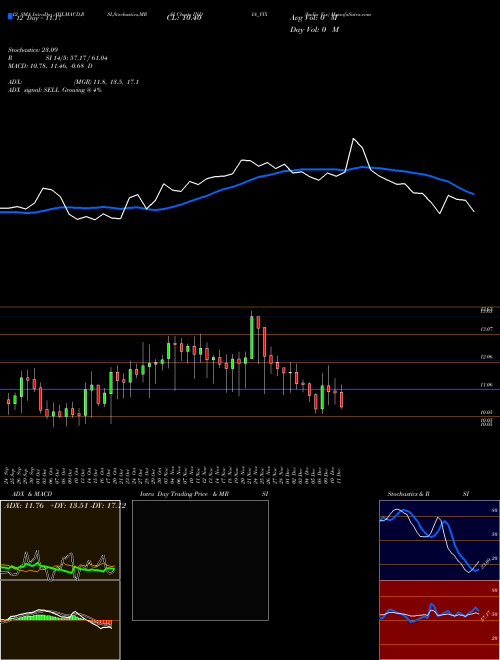
Task: Open the MACD histogram thumbnail chart
Action: coord(60,620)
